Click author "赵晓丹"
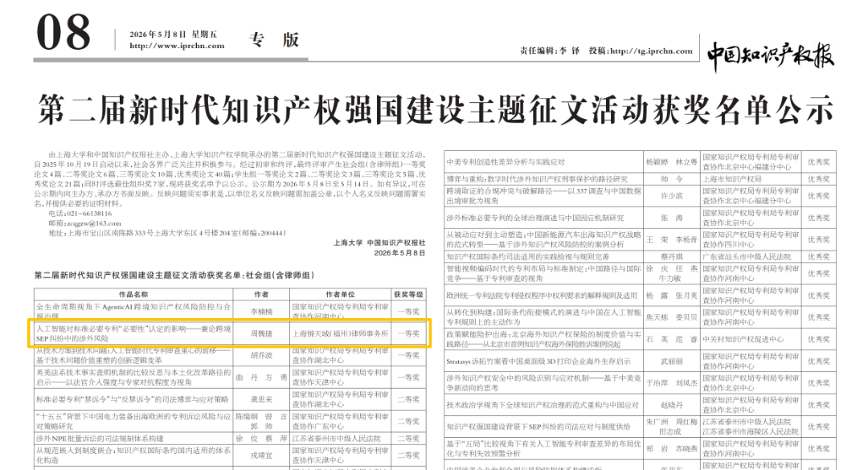This screenshot has width=868, height=470. 671,405
